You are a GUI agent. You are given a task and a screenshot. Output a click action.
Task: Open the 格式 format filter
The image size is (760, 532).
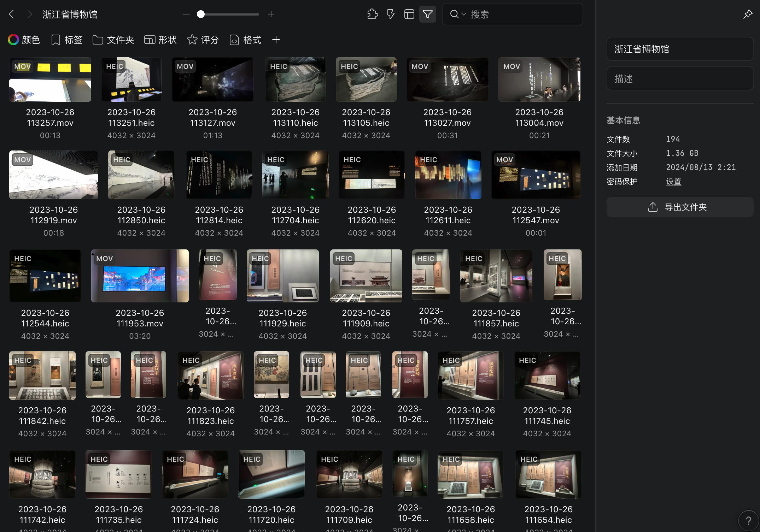[x=245, y=40]
